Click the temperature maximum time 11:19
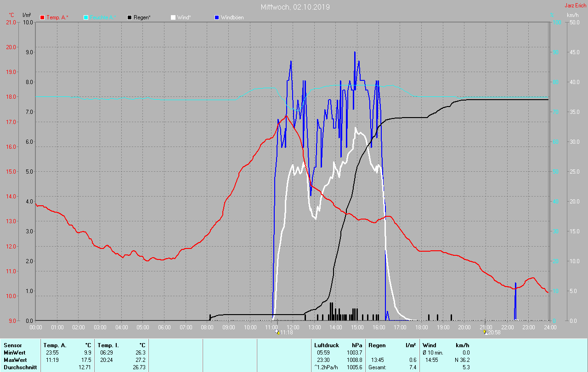The width and height of the screenshot is (588, 372). pyautogui.click(x=53, y=360)
